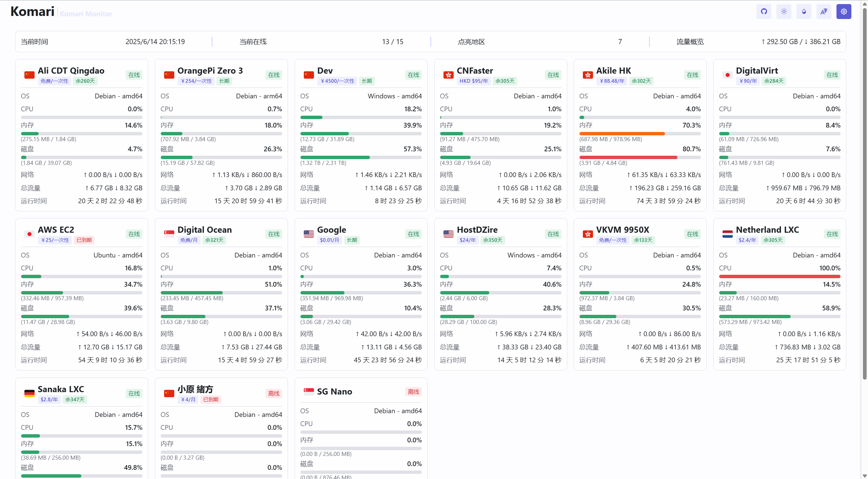Click the Komari logo title
This screenshot has height=479, width=868.
pos(33,12)
